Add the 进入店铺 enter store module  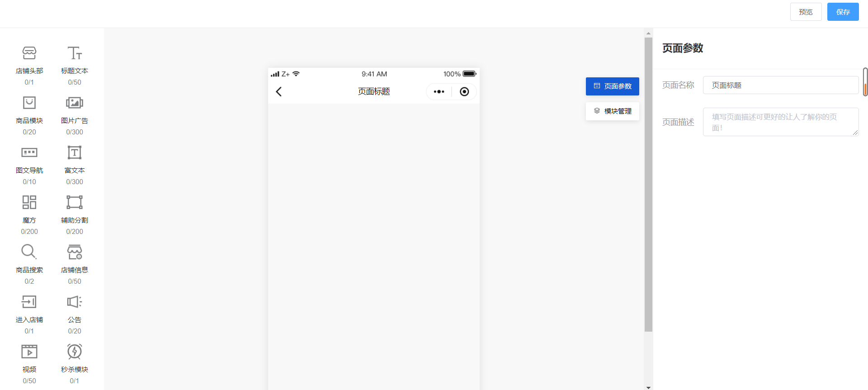click(29, 314)
